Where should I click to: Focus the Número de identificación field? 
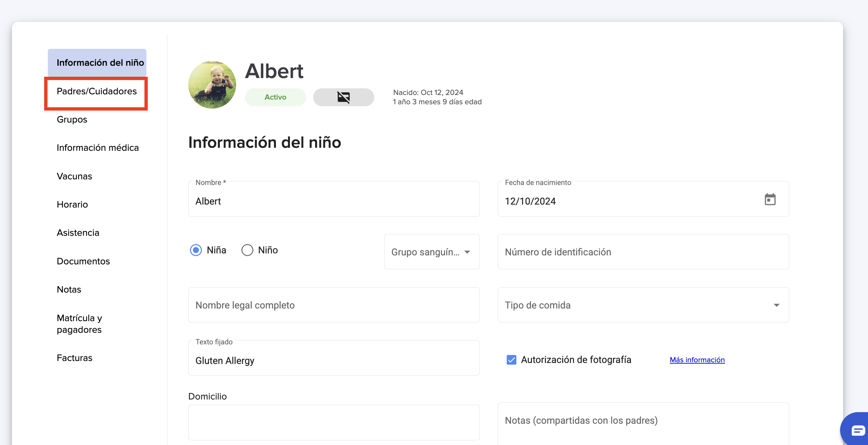[643, 252]
